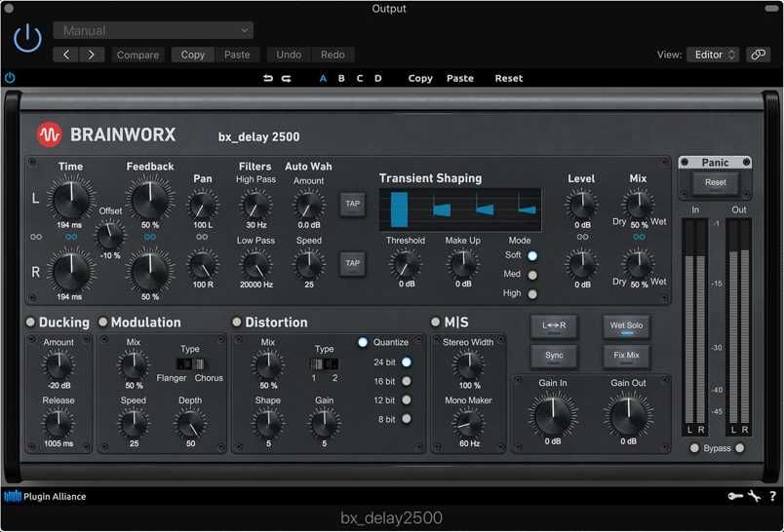Click the header Paste button
Viewport: 784px width, 532px height.
[x=237, y=55]
